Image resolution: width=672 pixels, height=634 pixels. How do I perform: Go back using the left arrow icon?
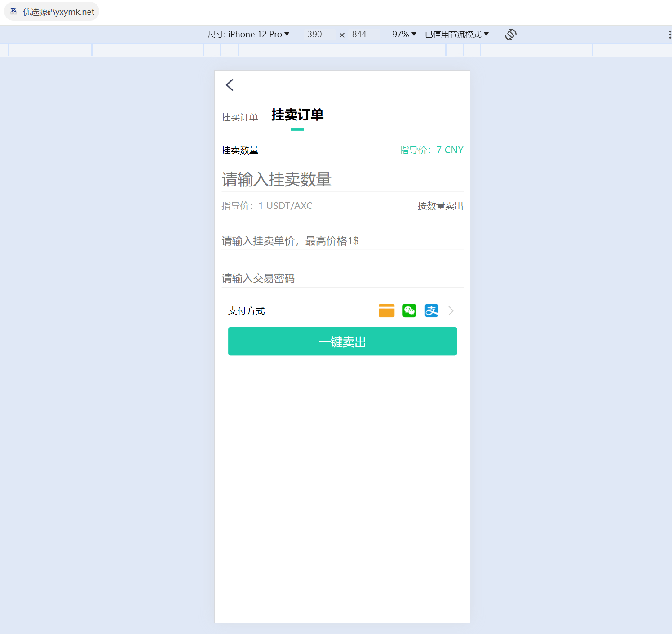(230, 85)
